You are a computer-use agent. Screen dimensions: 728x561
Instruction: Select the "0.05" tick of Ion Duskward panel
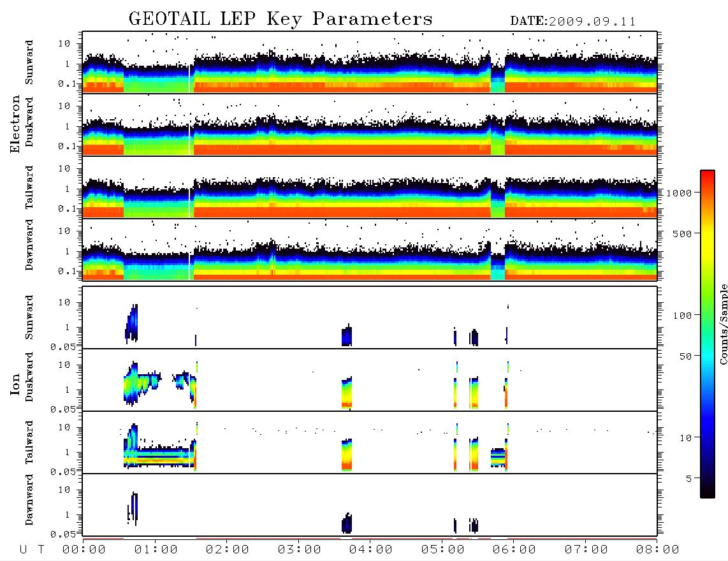click(63, 409)
